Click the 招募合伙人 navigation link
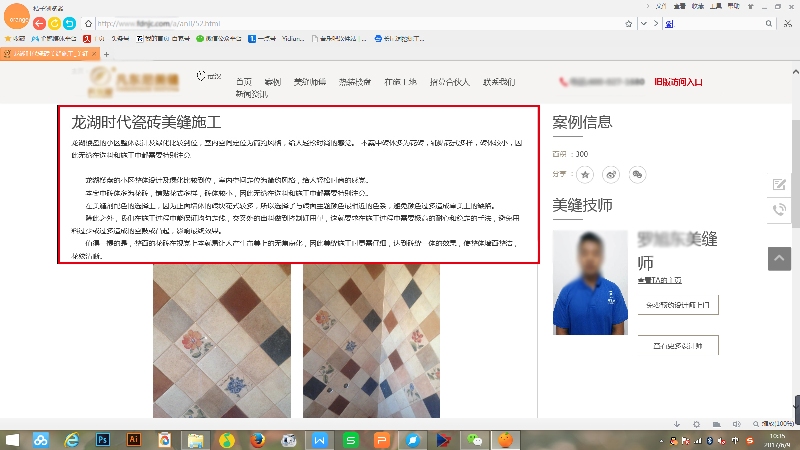This screenshot has width=800, height=450. tap(449, 82)
